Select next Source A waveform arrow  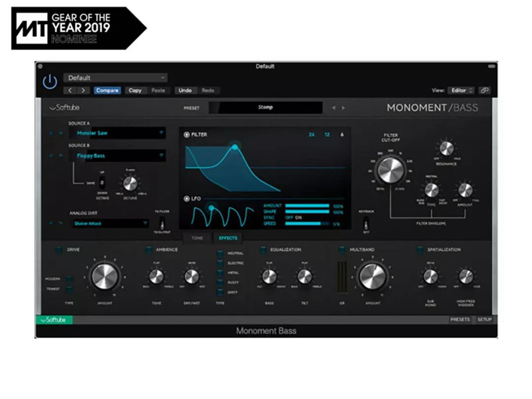tap(61, 133)
